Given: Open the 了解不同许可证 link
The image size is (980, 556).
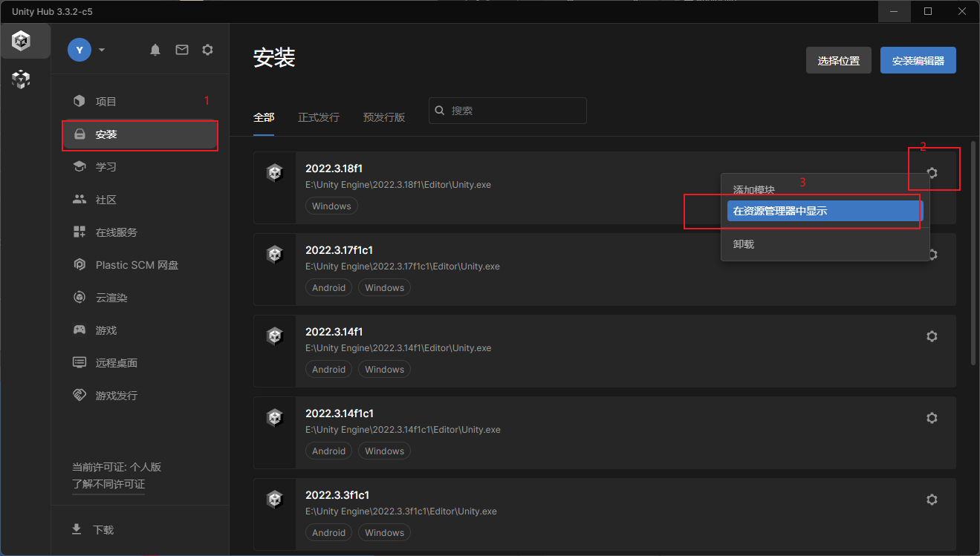Looking at the screenshot, I should tap(109, 484).
